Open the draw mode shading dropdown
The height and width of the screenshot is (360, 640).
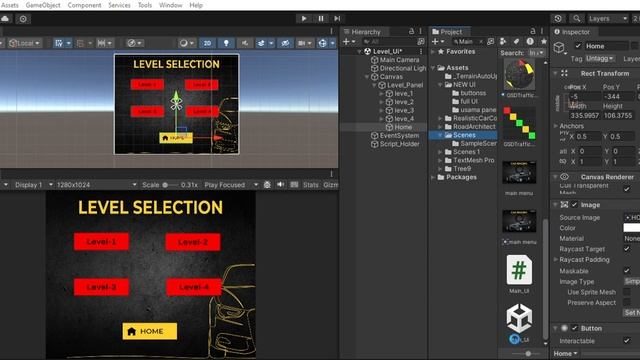coord(135,43)
